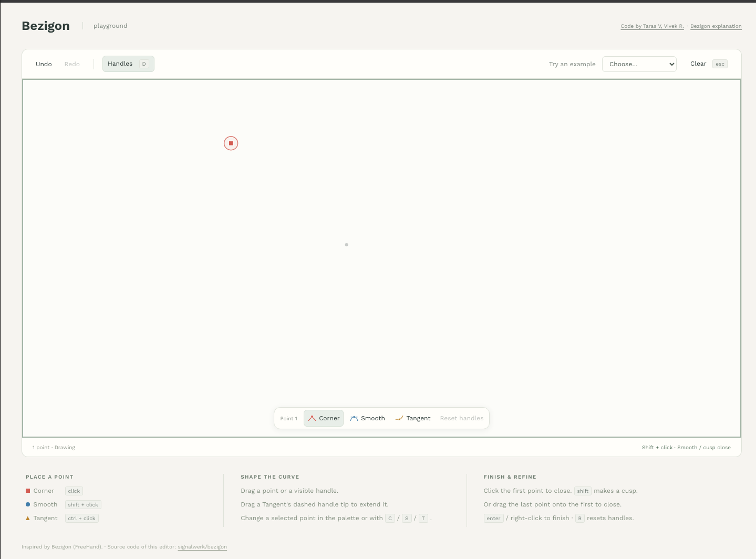
Task: Set point type to Corner in palette
Action: click(x=324, y=418)
